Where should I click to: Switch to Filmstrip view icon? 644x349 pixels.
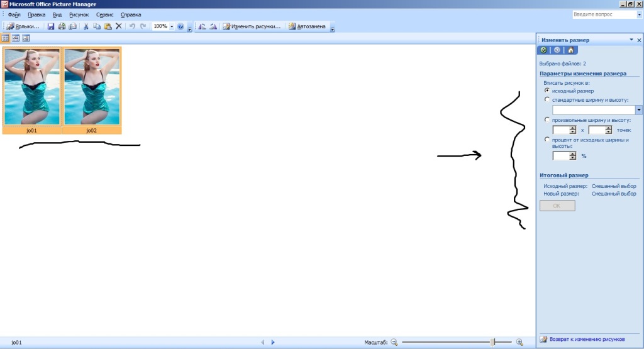(16, 38)
